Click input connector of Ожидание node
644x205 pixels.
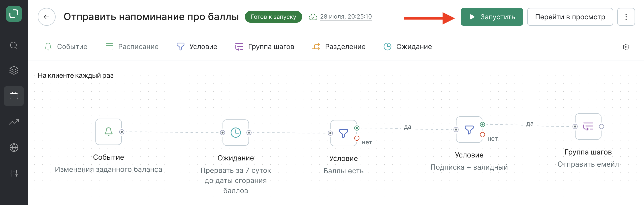click(223, 133)
